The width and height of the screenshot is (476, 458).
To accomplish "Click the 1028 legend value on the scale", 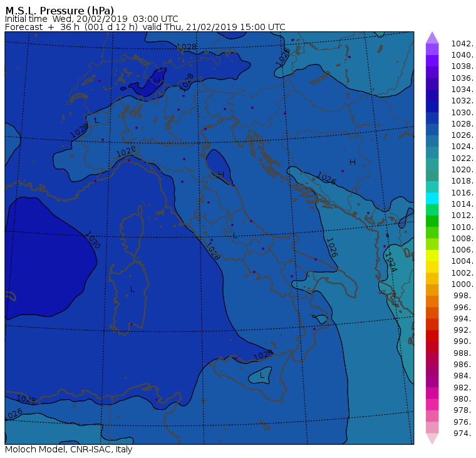I will coord(462,123).
